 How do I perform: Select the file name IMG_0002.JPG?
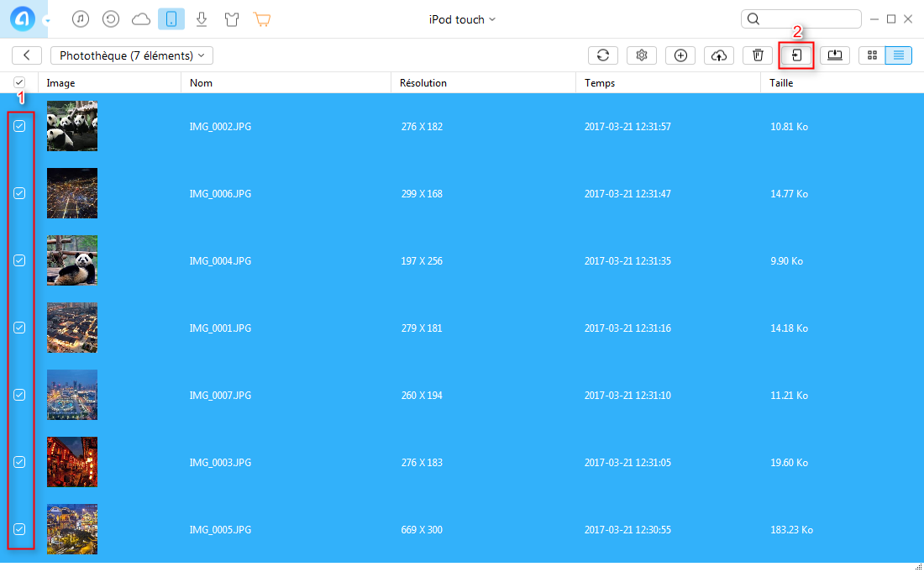pyautogui.click(x=220, y=127)
